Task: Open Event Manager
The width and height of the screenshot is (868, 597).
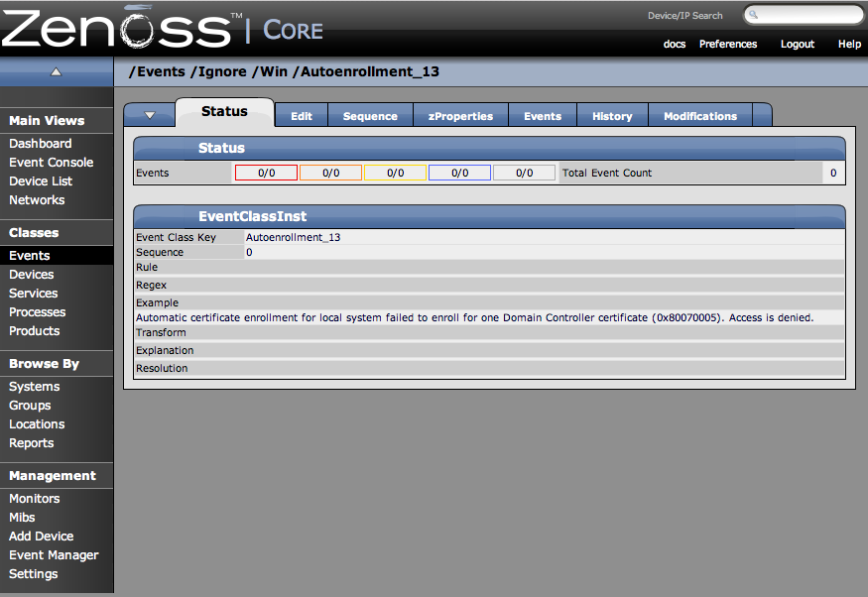Action: (x=54, y=555)
